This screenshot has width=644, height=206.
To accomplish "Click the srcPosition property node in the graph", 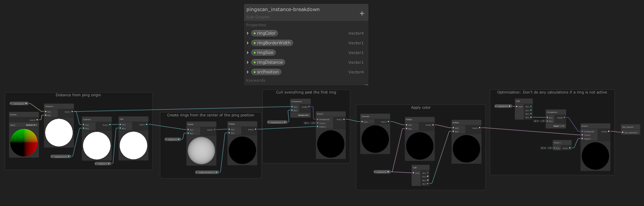I will click(x=19, y=104).
